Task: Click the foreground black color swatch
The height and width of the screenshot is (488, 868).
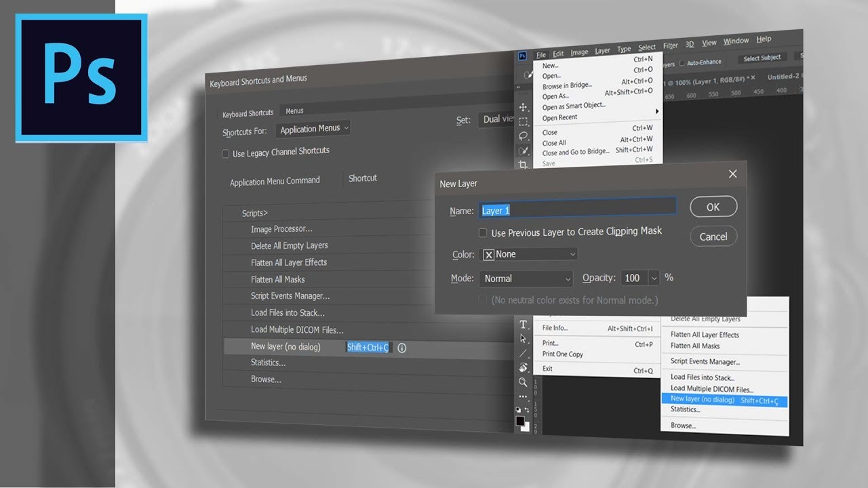Action: click(x=520, y=421)
